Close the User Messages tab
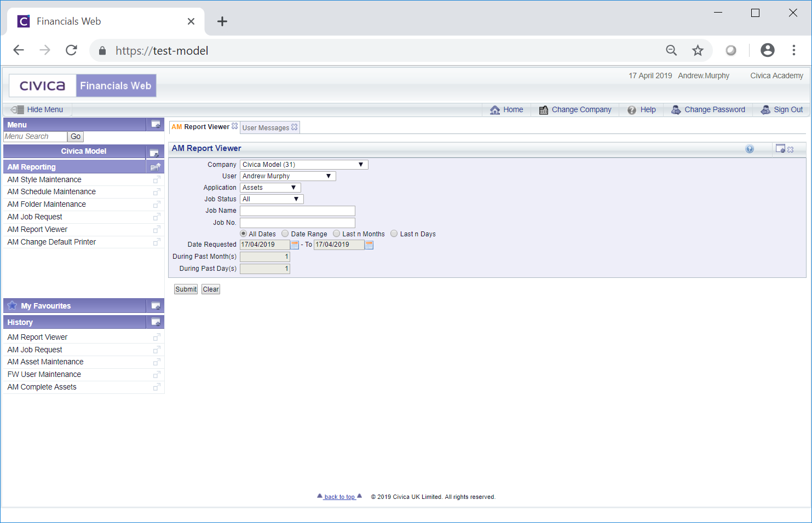The height and width of the screenshot is (523, 812). (295, 127)
